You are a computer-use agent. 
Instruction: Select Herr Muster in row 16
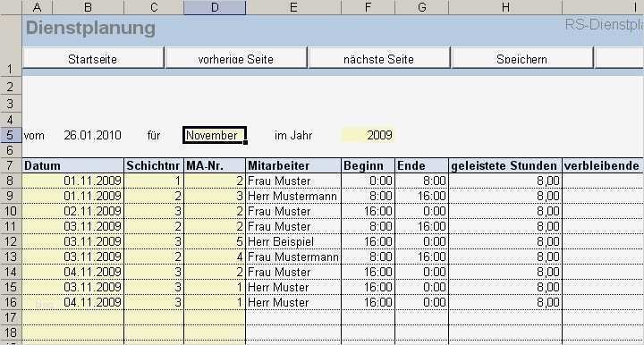pyautogui.click(x=293, y=302)
